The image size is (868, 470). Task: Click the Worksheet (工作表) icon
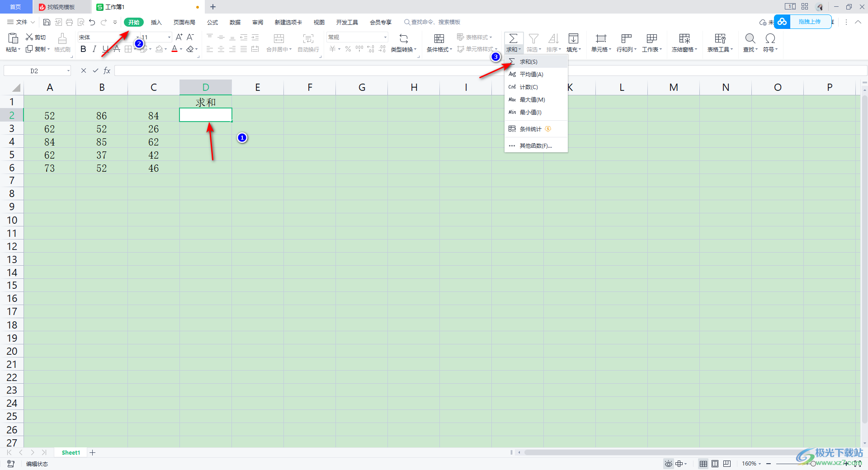click(652, 38)
